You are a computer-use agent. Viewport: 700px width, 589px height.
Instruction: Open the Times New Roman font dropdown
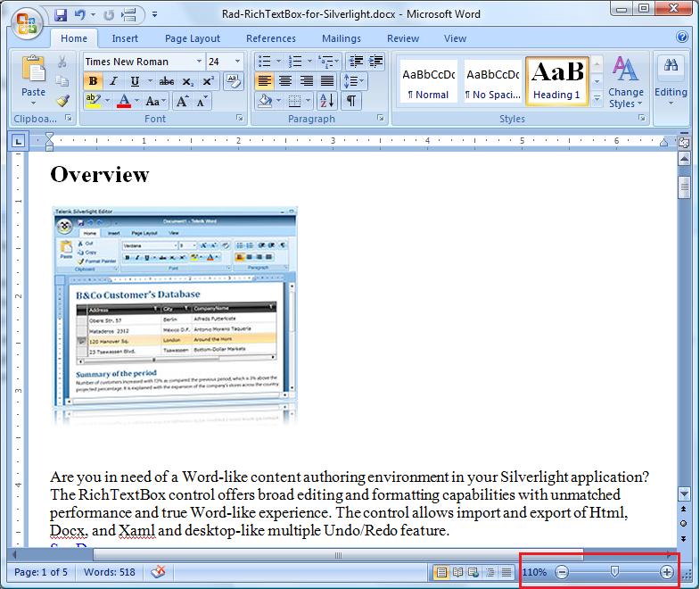(x=199, y=62)
